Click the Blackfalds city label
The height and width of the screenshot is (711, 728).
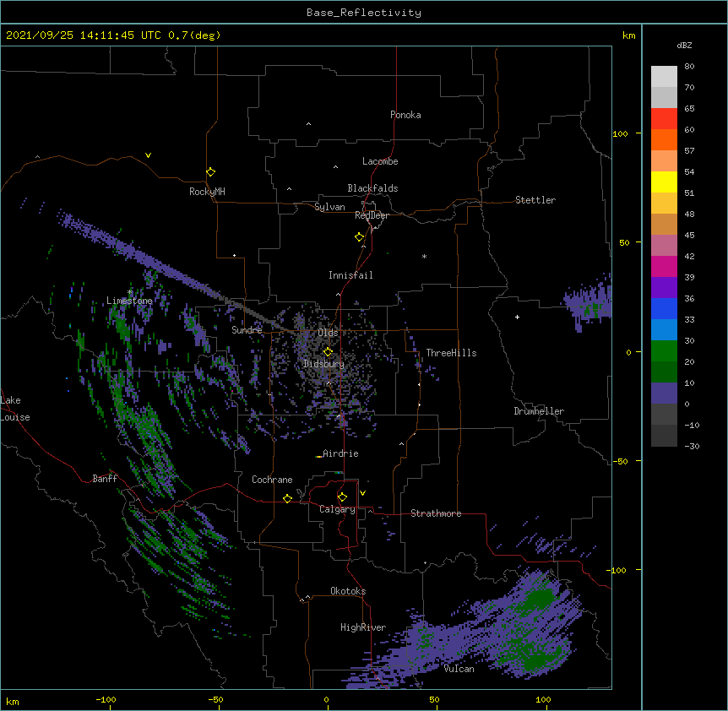372,188
